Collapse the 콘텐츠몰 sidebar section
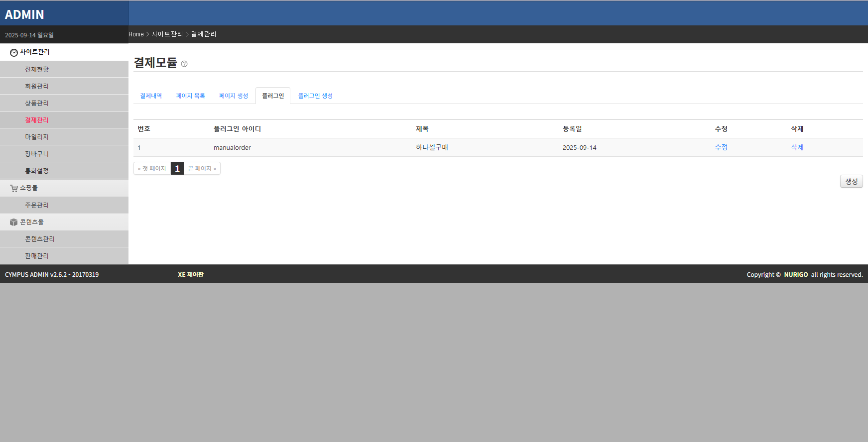Image resolution: width=868 pixels, height=442 pixels. [x=64, y=222]
